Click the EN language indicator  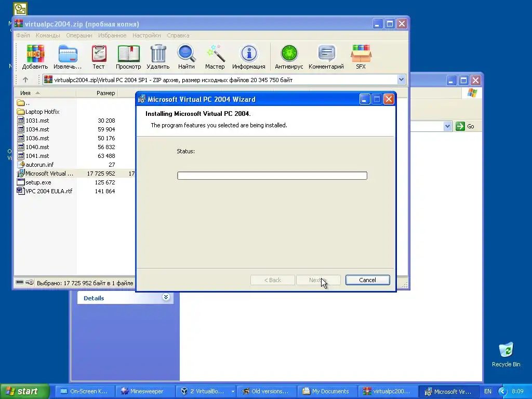[487, 391]
